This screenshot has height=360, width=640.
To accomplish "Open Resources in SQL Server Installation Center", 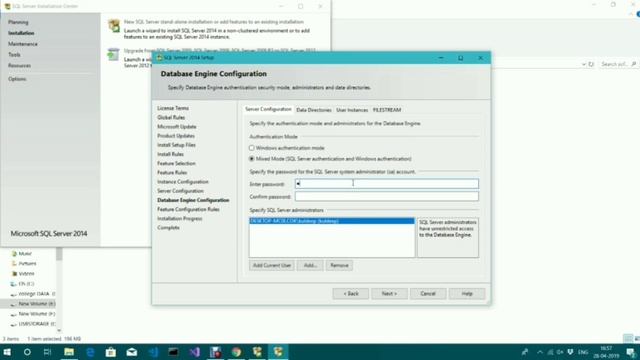I will (19, 65).
